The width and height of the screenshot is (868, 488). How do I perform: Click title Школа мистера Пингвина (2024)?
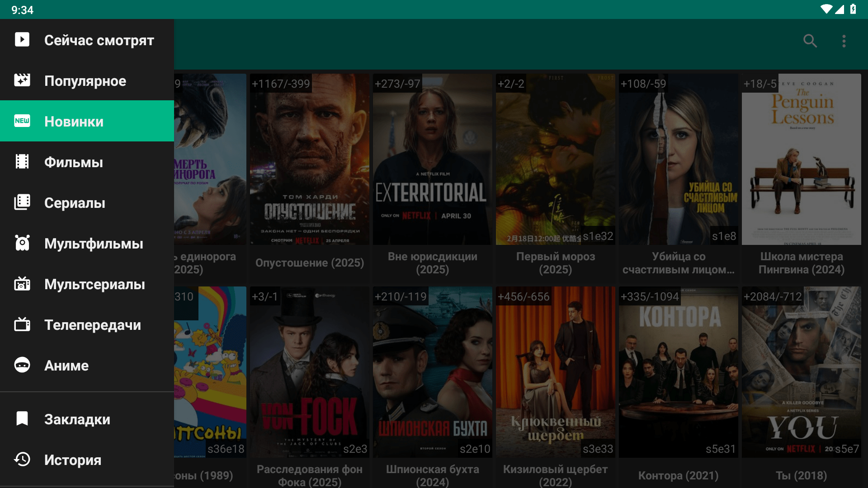click(802, 263)
